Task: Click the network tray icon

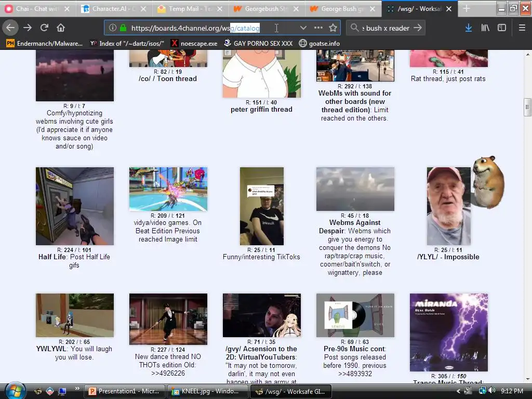Action: pos(482,391)
